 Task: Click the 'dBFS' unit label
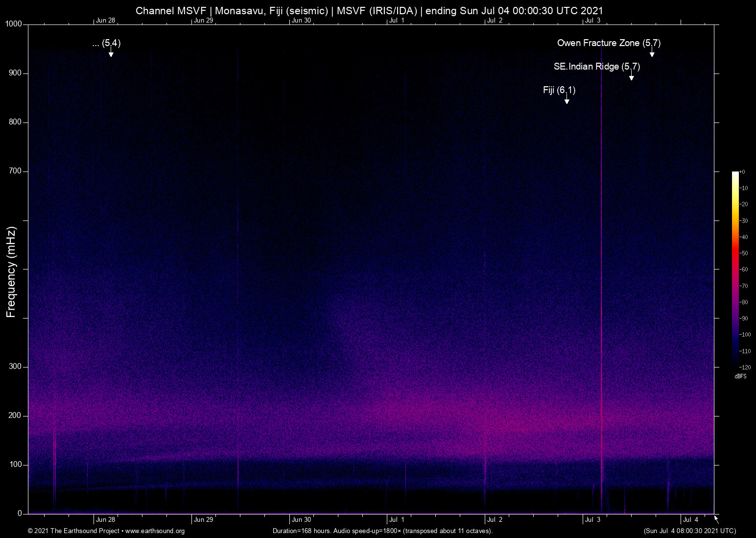[740, 376]
